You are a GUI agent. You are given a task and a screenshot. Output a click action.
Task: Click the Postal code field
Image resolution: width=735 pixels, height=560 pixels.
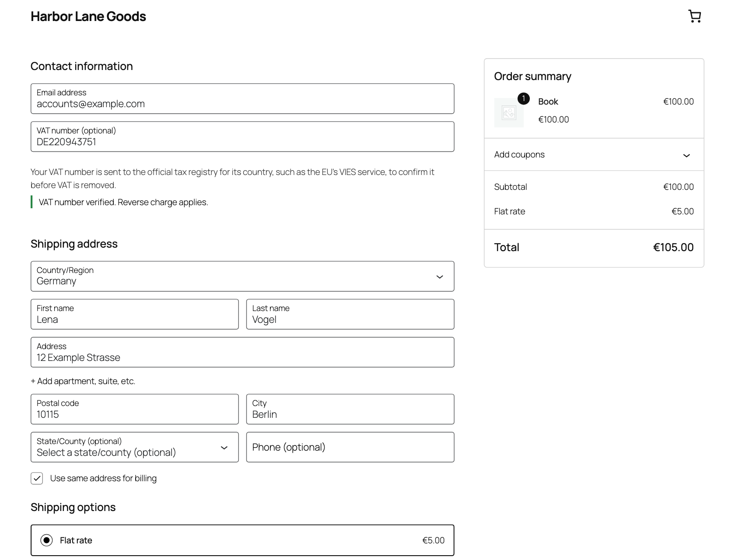(135, 409)
